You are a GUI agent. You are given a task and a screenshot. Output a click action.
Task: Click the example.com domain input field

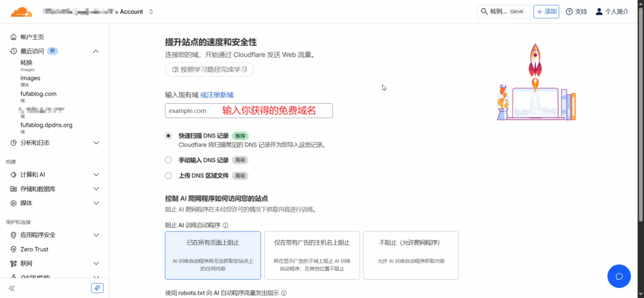pyautogui.click(x=248, y=111)
